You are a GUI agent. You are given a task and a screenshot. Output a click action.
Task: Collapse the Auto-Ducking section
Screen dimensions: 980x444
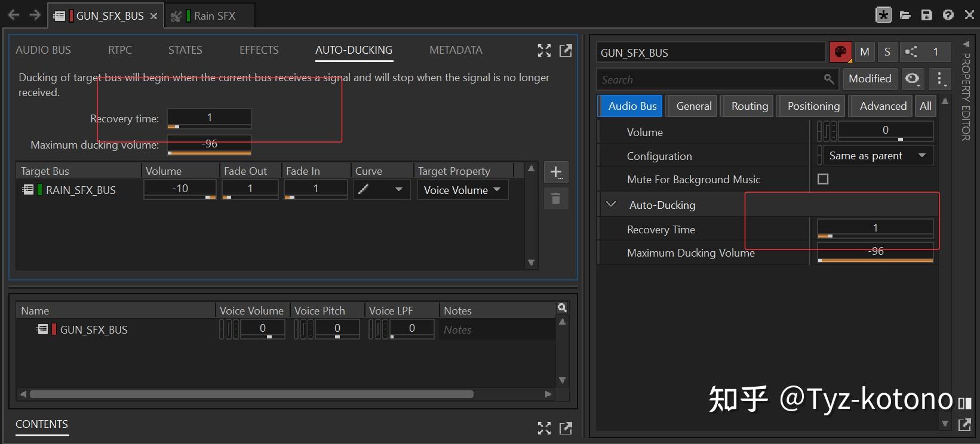coord(611,205)
